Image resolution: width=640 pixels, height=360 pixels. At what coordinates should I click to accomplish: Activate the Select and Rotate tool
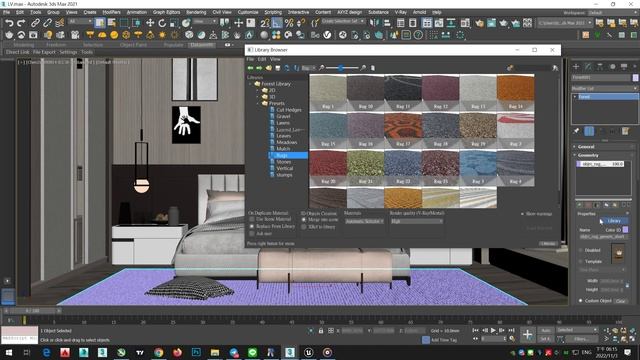coord(162,23)
